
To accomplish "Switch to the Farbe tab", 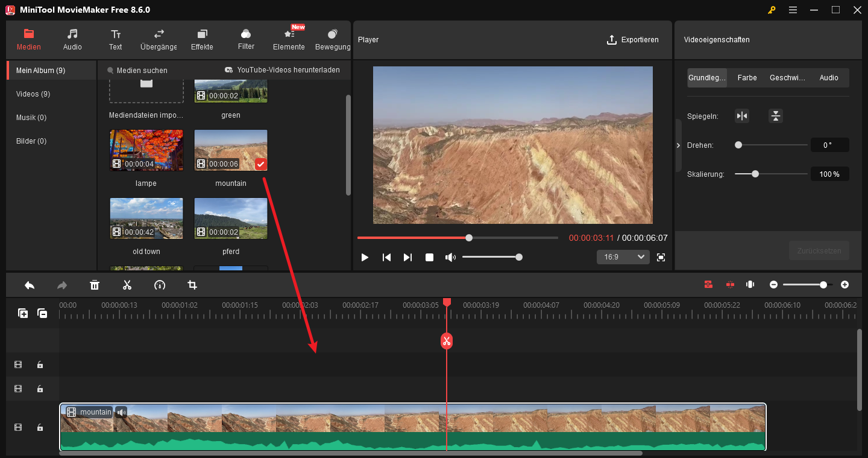I will pos(747,77).
